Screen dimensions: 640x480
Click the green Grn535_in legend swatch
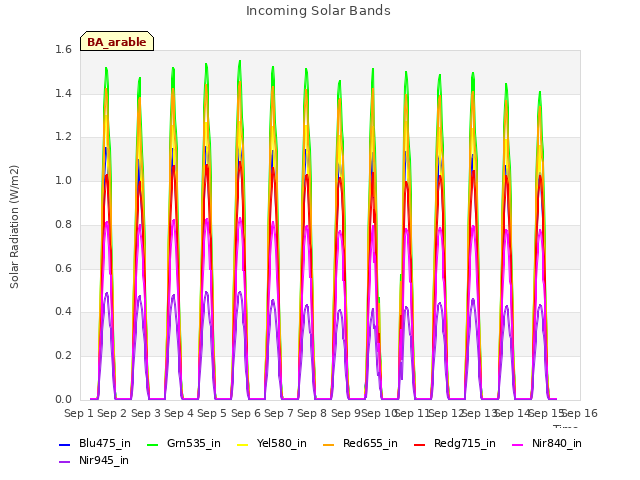click(x=153, y=444)
